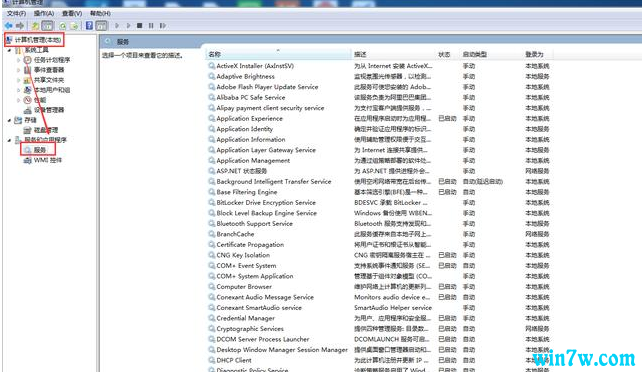This screenshot has width=643, height=372.
Task: Expand the 事件查看器 node arrow
Action: (18, 70)
